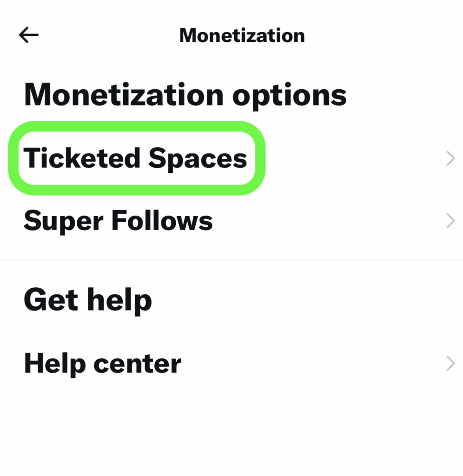This screenshot has width=463, height=476.
Task: Click the chevron beside Super Follows
Action: click(450, 221)
